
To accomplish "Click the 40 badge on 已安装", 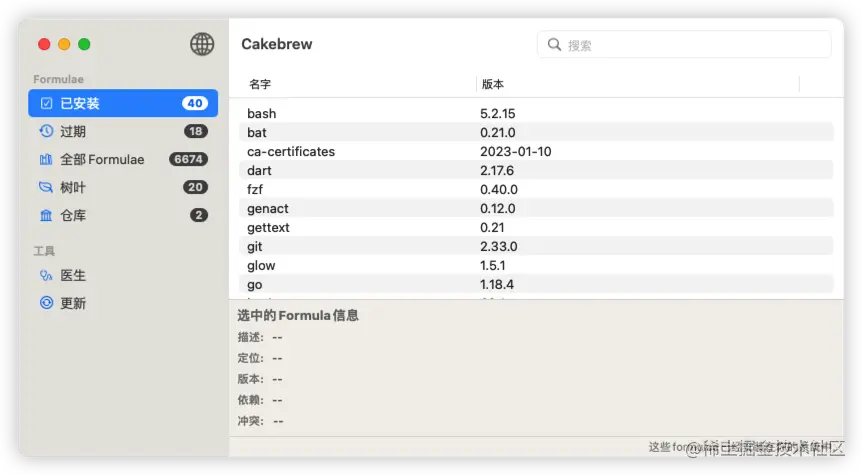I will pos(195,103).
